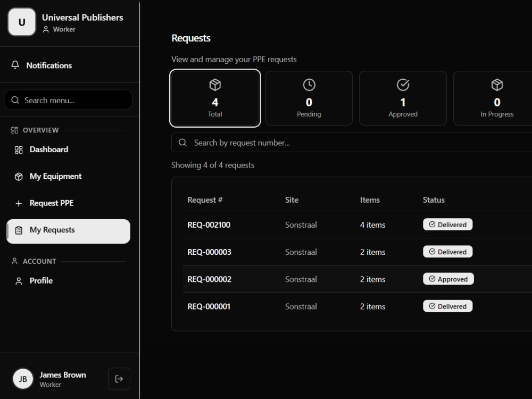This screenshot has width=532, height=399.
Task: Click the Requests page heading
Action: pos(191,38)
